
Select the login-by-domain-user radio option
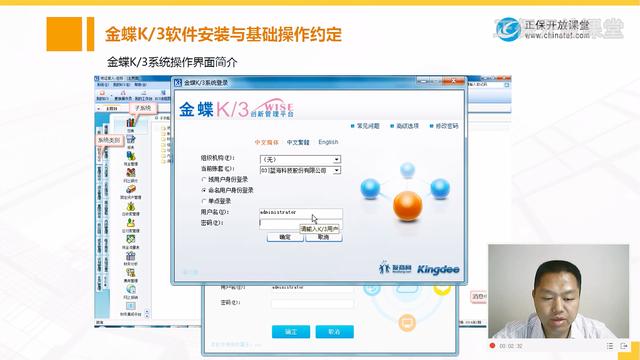pyautogui.click(x=204, y=179)
